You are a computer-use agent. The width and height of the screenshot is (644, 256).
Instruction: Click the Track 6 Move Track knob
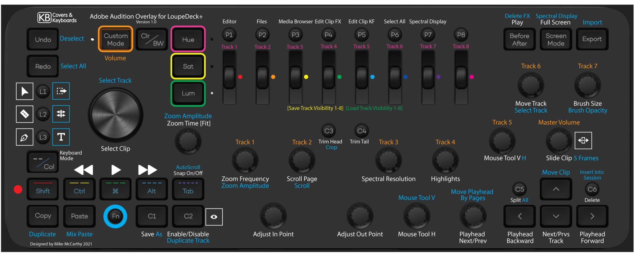pyautogui.click(x=531, y=85)
